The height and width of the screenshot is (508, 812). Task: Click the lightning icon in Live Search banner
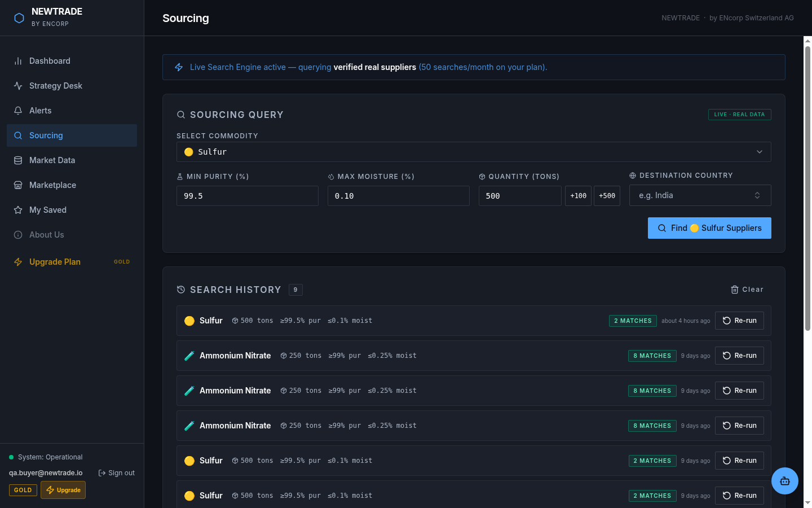coord(179,67)
